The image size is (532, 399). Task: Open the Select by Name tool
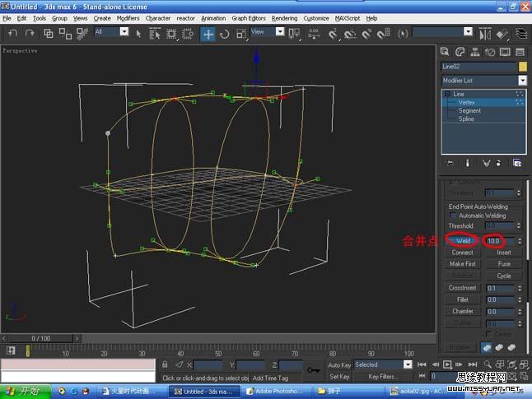(x=155, y=34)
